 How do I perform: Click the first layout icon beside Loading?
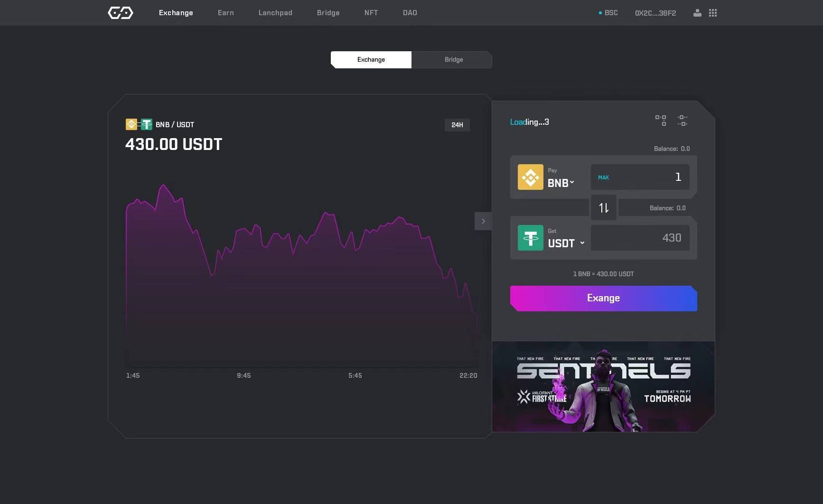coord(660,121)
